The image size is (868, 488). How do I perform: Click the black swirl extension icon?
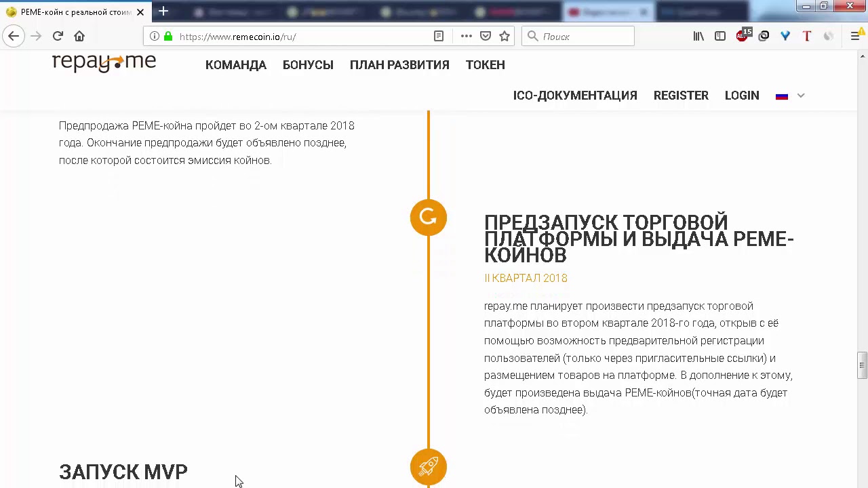pos(764,37)
